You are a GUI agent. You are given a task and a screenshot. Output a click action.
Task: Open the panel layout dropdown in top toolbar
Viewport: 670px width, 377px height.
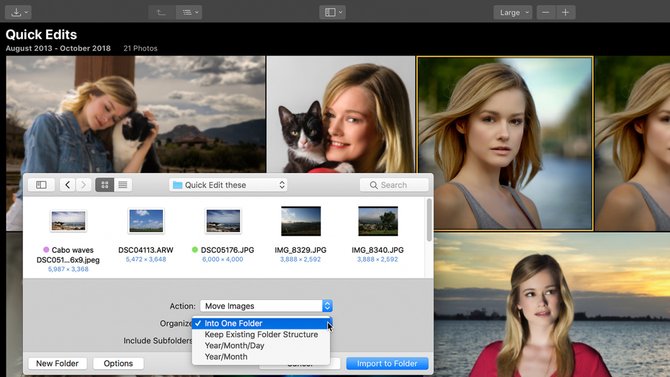click(x=332, y=12)
